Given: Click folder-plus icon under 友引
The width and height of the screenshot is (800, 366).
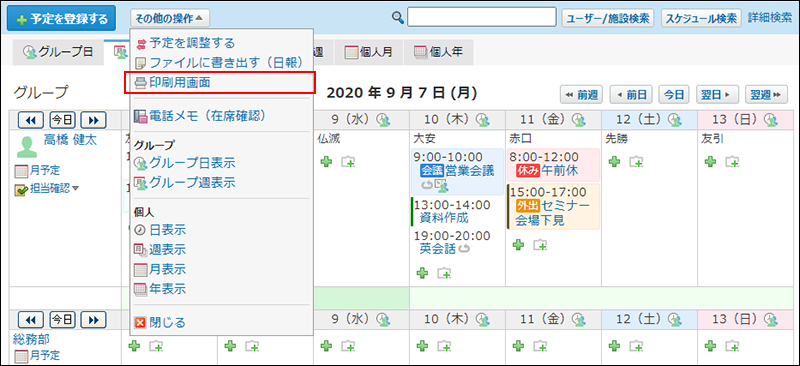Looking at the screenshot, I should (733, 162).
